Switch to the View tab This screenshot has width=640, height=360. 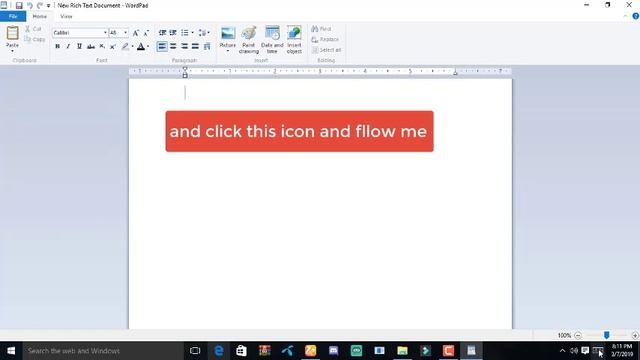pyautogui.click(x=66, y=16)
